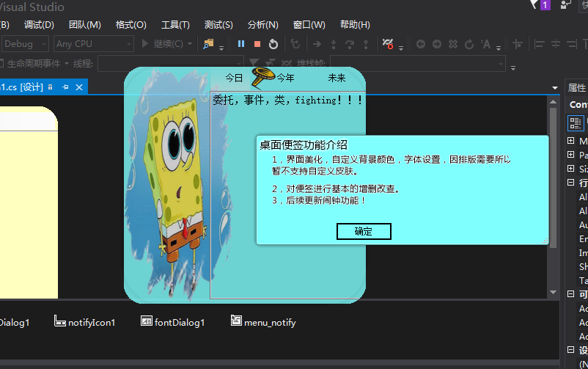The image size is (588, 369).
Task: Click the 属性 panel title
Action: pyautogui.click(x=577, y=88)
